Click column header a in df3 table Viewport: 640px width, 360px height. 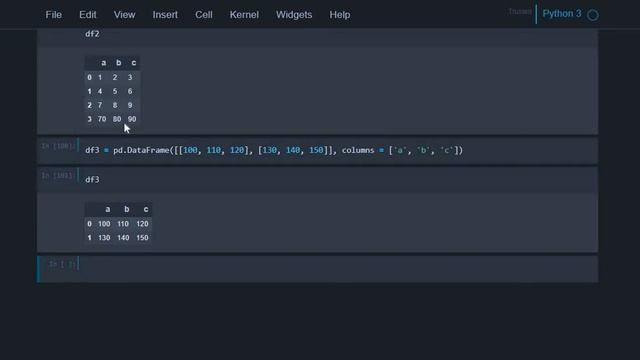pos(107,209)
